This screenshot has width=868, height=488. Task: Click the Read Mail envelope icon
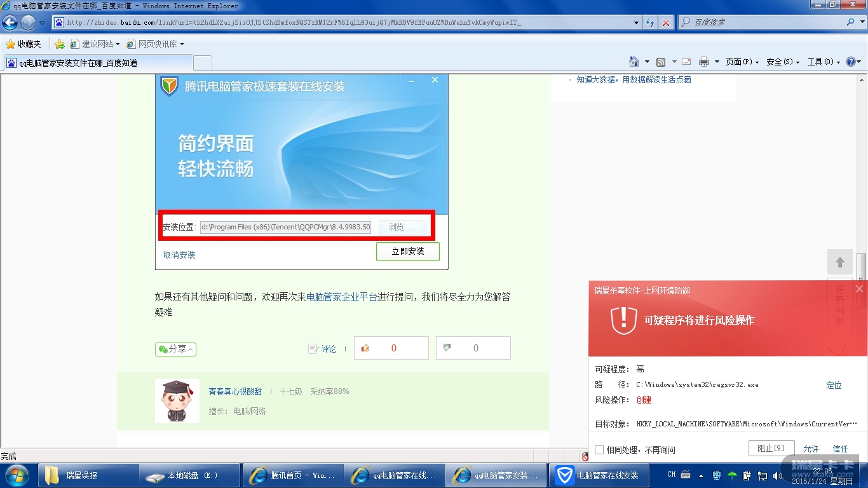pyautogui.click(x=686, y=62)
